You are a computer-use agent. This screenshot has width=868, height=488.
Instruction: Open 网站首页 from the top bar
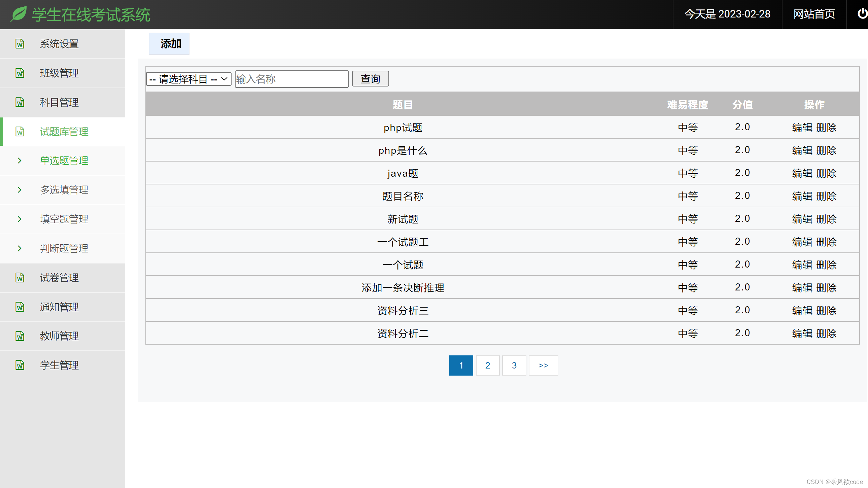[813, 14]
